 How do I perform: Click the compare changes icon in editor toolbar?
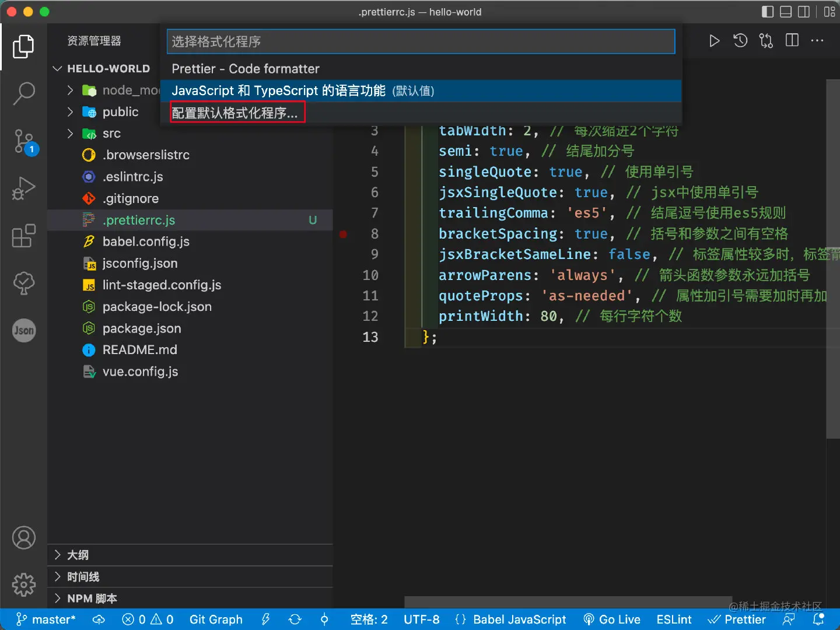(766, 41)
